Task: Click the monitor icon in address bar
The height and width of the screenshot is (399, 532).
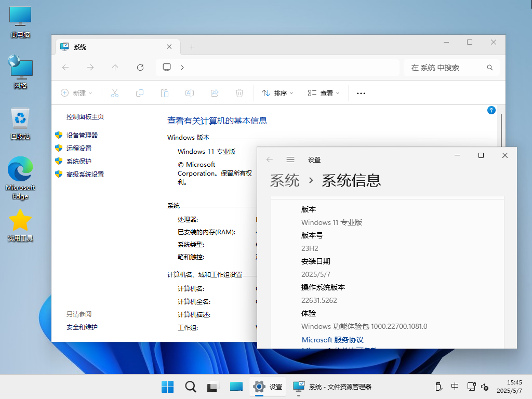Action: pyautogui.click(x=167, y=67)
